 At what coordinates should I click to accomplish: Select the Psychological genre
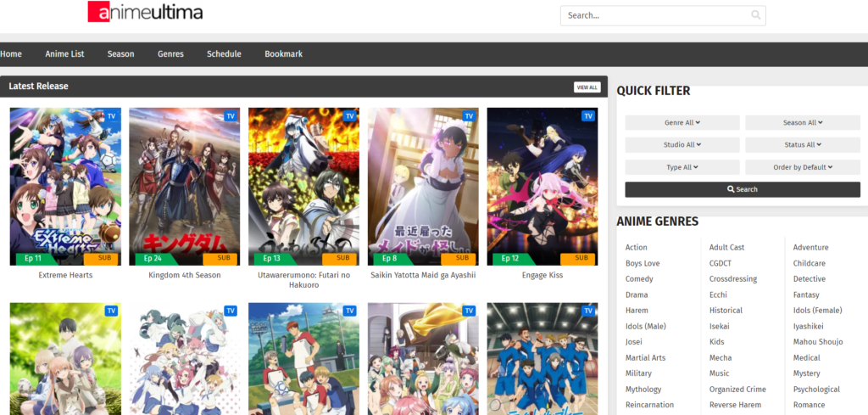pyautogui.click(x=816, y=390)
